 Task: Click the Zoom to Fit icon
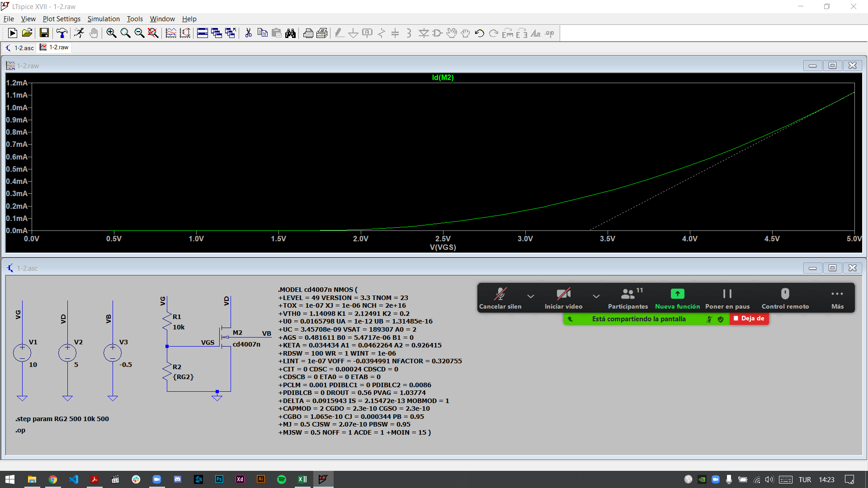point(153,33)
